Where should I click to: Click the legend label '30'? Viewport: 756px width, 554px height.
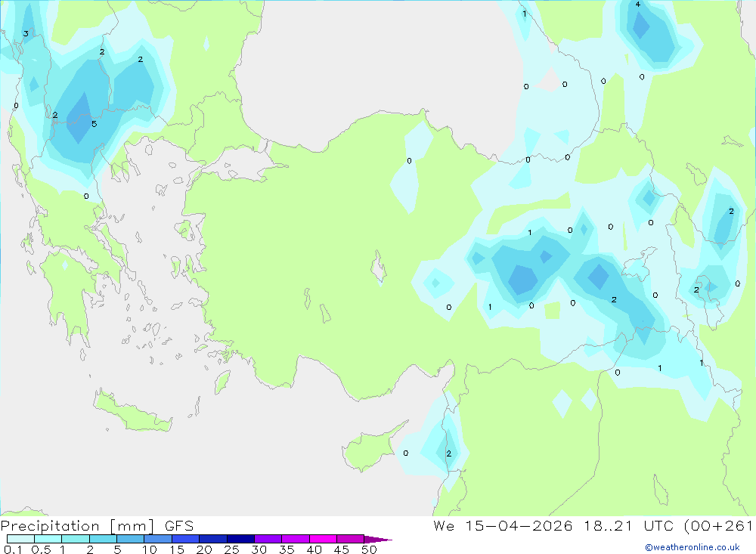click(259, 549)
